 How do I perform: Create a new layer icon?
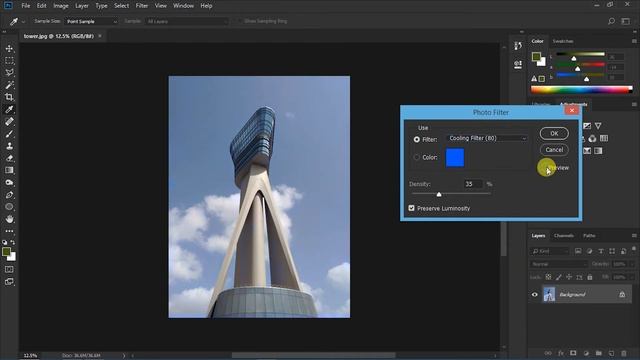(x=611, y=353)
